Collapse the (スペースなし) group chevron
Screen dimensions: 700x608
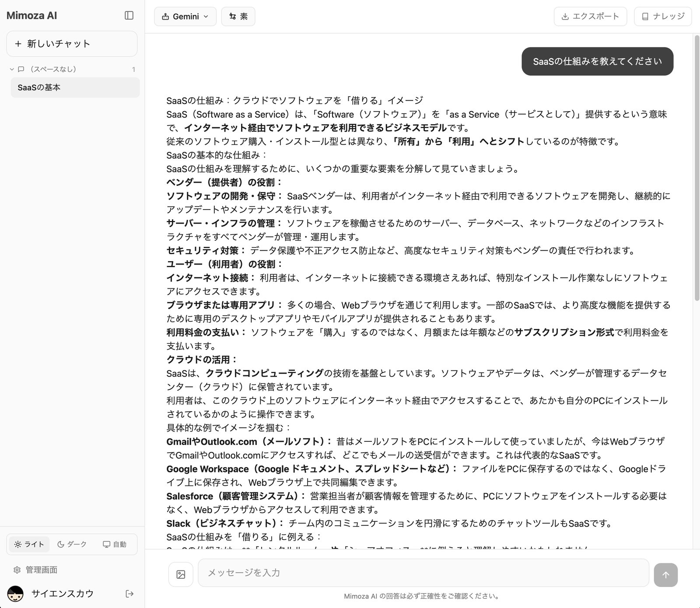(x=12, y=69)
